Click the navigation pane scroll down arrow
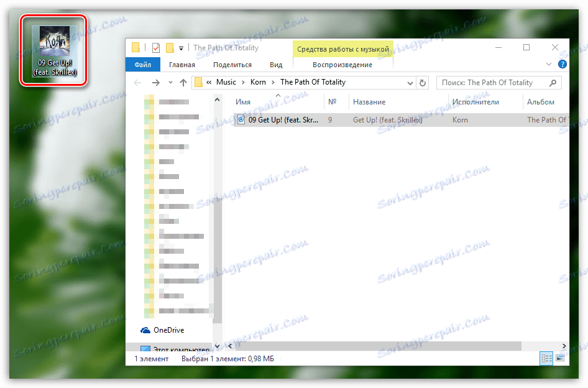This screenshot has height=388, width=588. (x=217, y=346)
